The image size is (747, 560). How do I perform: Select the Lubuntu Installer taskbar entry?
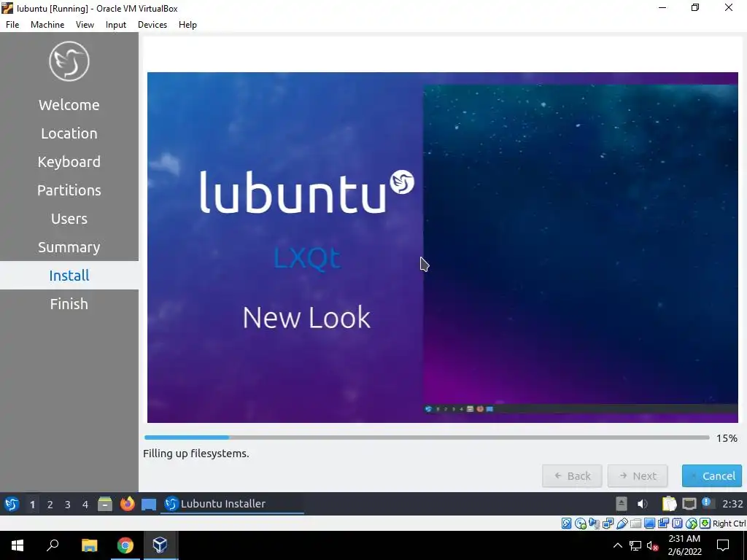[232, 504]
